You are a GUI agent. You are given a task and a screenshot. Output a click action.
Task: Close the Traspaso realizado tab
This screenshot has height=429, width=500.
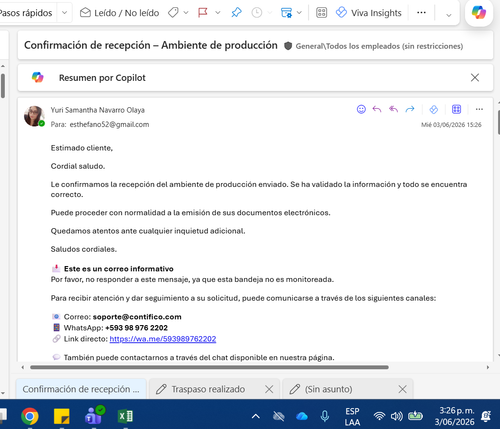tap(269, 389)
